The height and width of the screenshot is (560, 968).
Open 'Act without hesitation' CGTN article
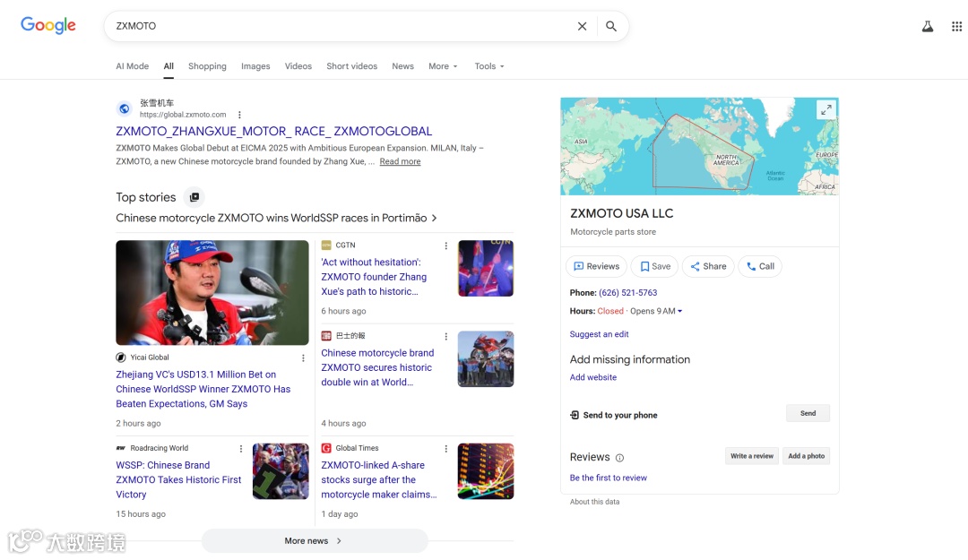pyautogui.click(x=374, y=277)
